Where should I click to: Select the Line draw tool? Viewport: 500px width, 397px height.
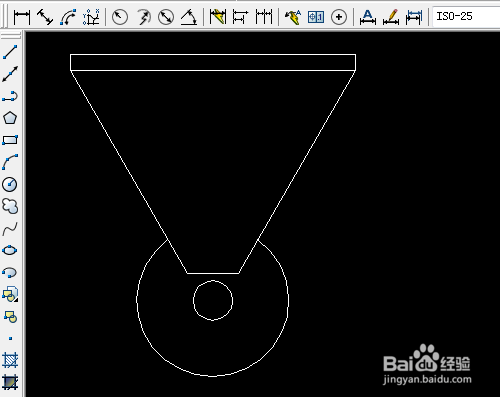[x=10, y=52]
